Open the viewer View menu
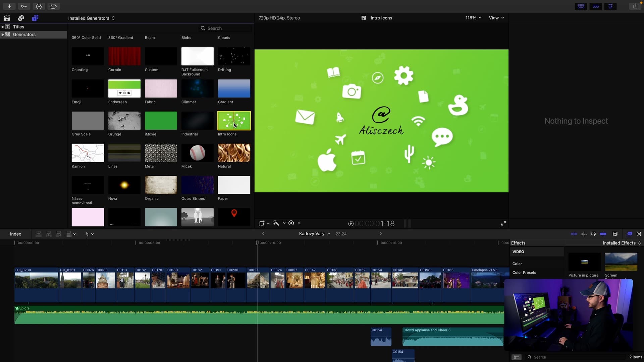Viewport: 644px width, 362px height. tap(496, 18)
